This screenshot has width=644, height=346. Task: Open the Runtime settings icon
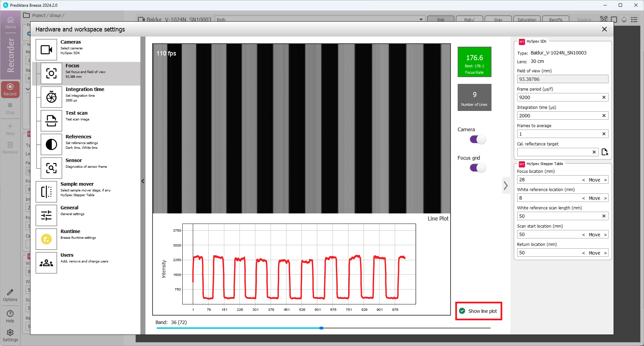46,239
